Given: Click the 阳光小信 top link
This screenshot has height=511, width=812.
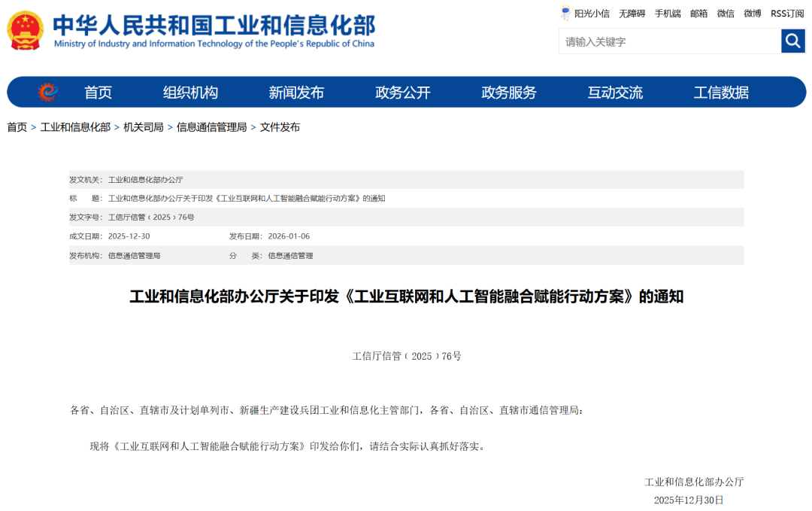Looking at the screenshot, I should click(592, 14).
